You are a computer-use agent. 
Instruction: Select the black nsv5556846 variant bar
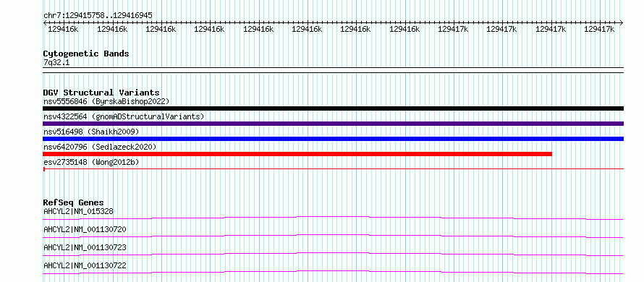333,108
